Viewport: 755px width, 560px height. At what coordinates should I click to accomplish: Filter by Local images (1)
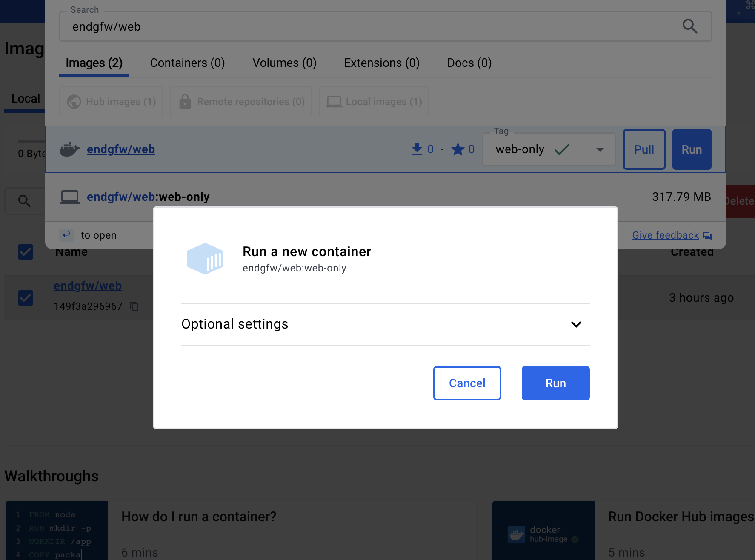[x=374, y=102]
